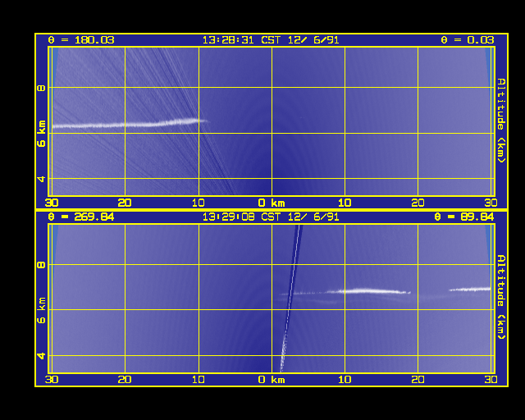Viewport: 525px width, 420px height.
Task: Click the top panel 6 km altitude label
Action: (41, 134)
